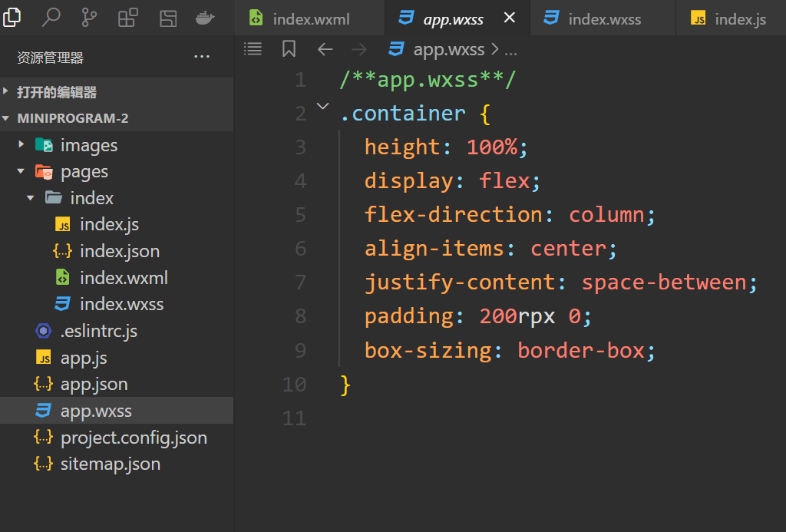The height and width of the screenshot is (532, 786).
Task: Click the .eslintrc.js ESLint icon
Action: click(44, 330)
